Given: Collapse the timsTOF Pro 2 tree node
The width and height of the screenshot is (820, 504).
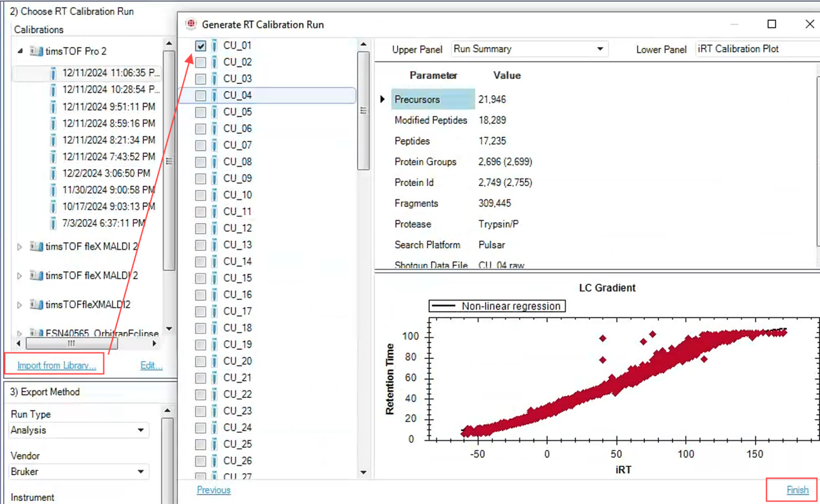Looking at the screenshot, I should [19, 51].
